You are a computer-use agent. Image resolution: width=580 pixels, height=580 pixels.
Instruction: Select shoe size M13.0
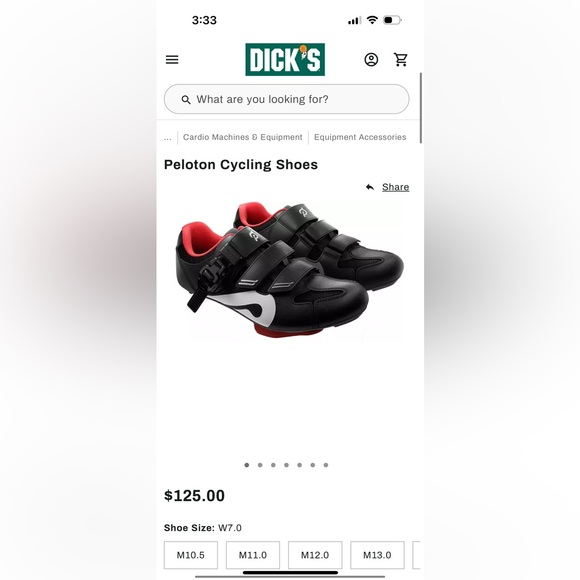[377, 555]
